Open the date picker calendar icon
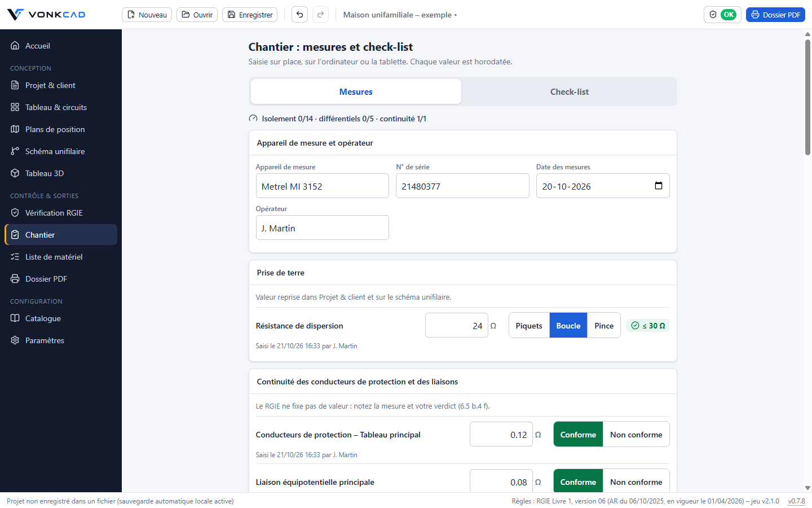 coord(658,186)
